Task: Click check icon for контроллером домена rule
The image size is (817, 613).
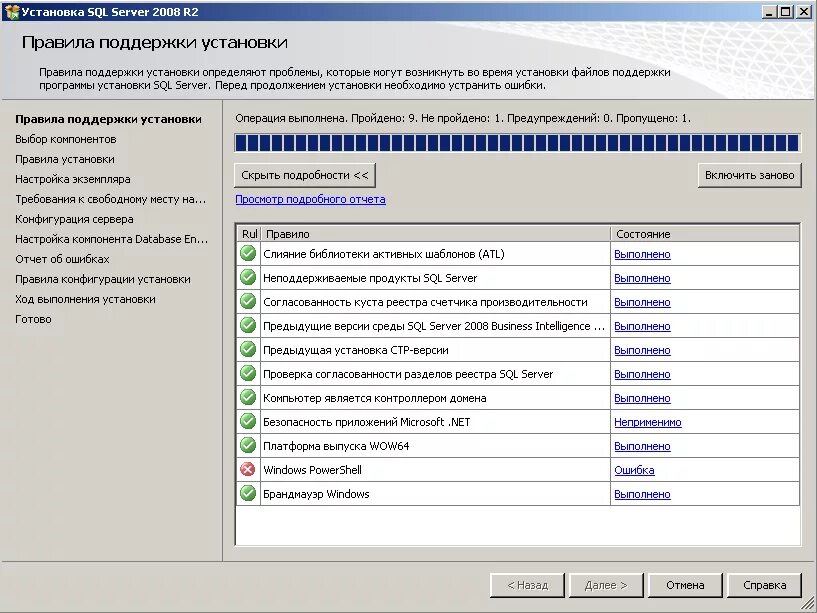Action: pos(248,397)
